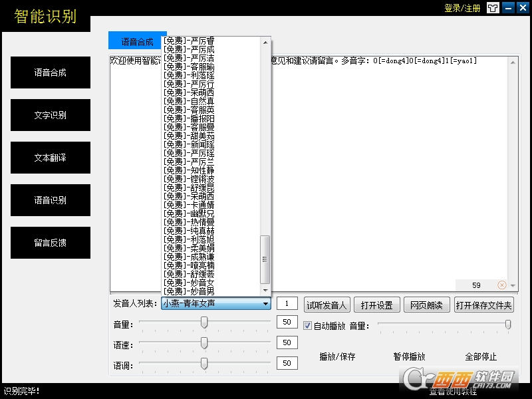Expand the 发音人列表 voice dropdown arrow
The image size is (532, 399).
[266, 304]
